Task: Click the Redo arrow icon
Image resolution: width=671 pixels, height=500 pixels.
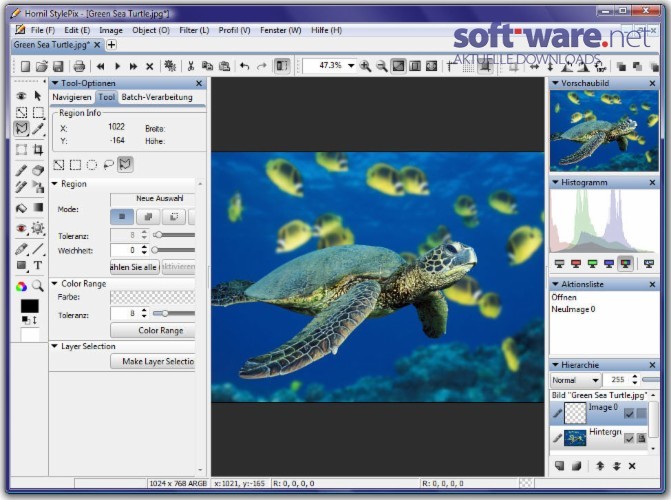Action: (261, 66)
